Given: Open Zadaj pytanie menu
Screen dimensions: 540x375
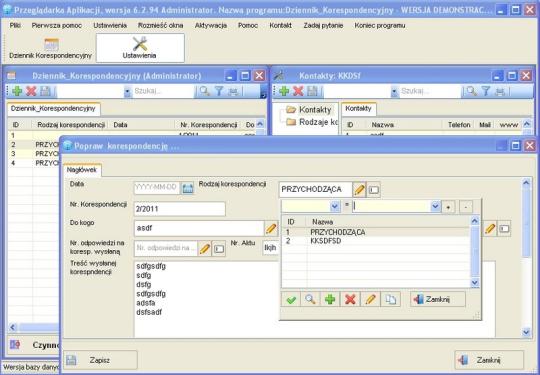Looking at the screenshot, I should pos(323,25).
